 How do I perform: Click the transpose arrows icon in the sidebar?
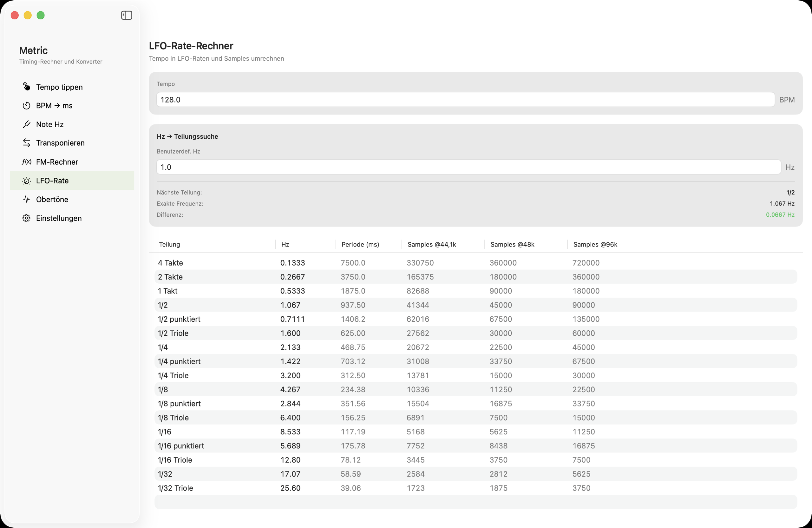[x=27, y=143]
